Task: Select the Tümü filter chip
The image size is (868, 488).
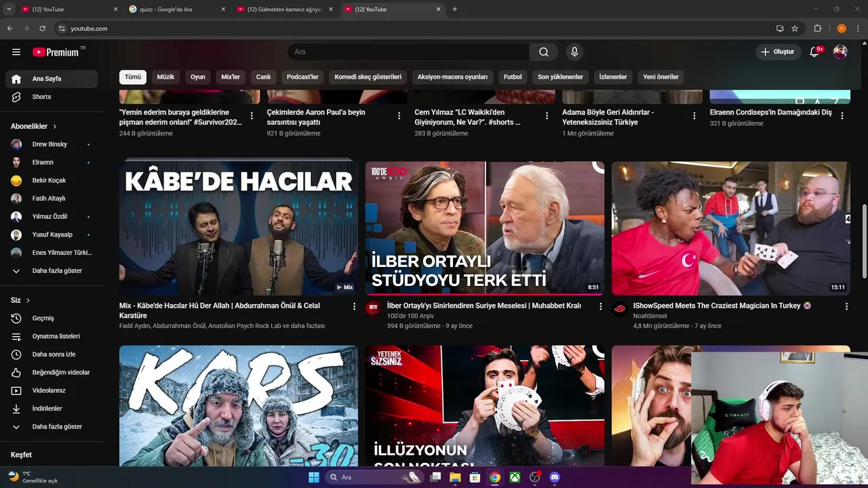Action: coord(133,77)
